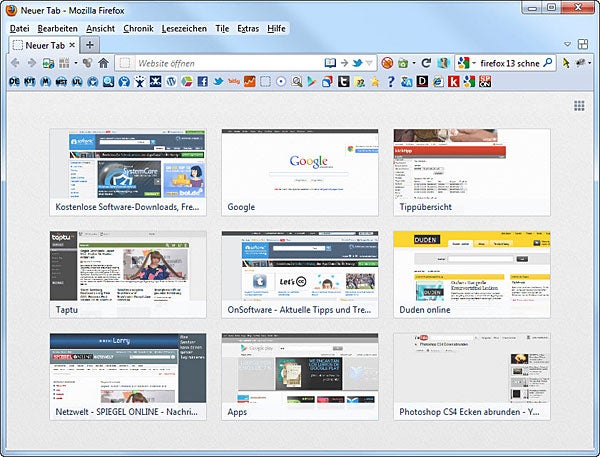Click the magnifier icon in search box
The image size is (600, 457).
click(548, 63)
